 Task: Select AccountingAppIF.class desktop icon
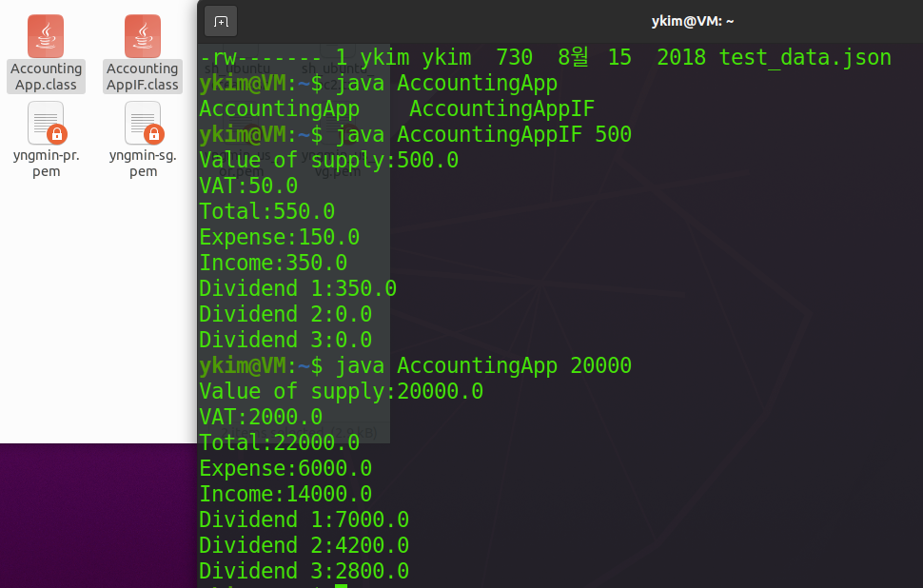coord(143,53)
